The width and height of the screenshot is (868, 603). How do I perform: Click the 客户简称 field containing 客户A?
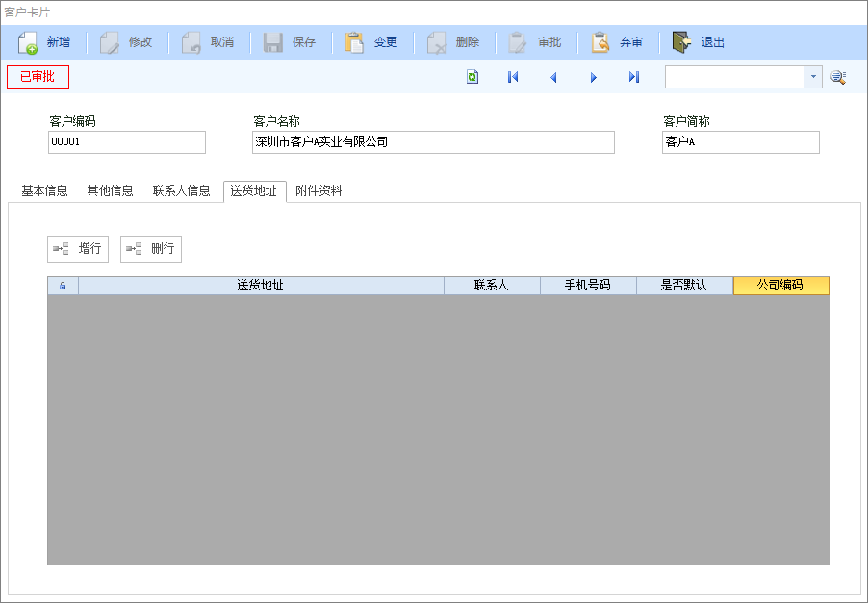pos(741,142)
